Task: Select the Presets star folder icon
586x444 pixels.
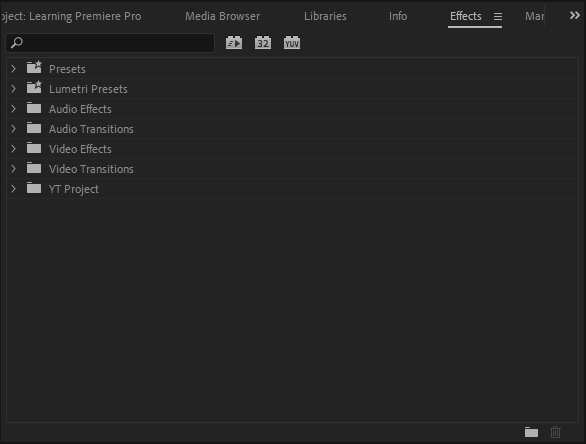Action: tap(34, 68)
